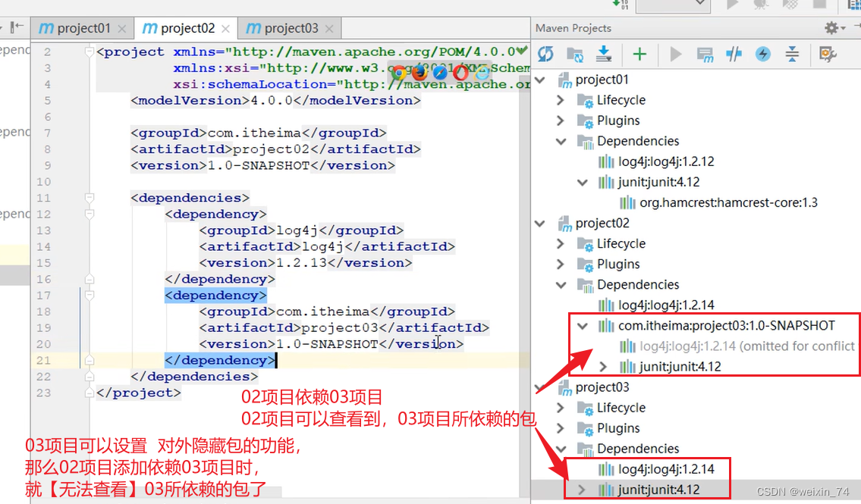The height and width of the screenshot is (504, 861).
Task: Collapse Dependencies under project01
Action: (x=561, y=142)
